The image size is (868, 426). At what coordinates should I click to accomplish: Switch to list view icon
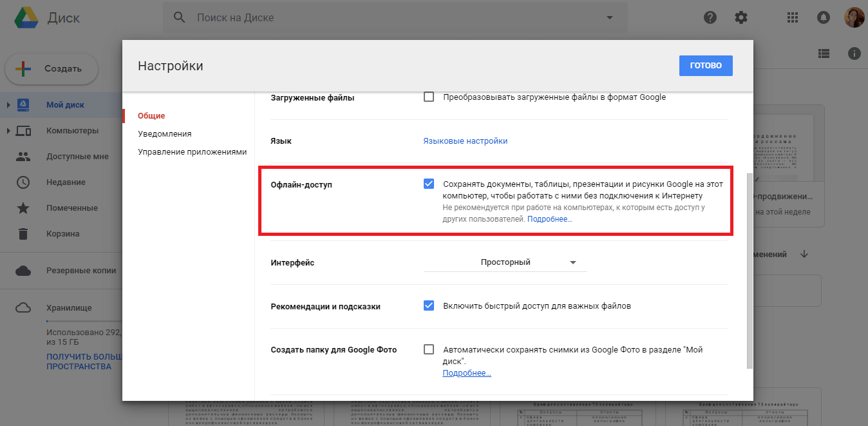tap(824, 53)
